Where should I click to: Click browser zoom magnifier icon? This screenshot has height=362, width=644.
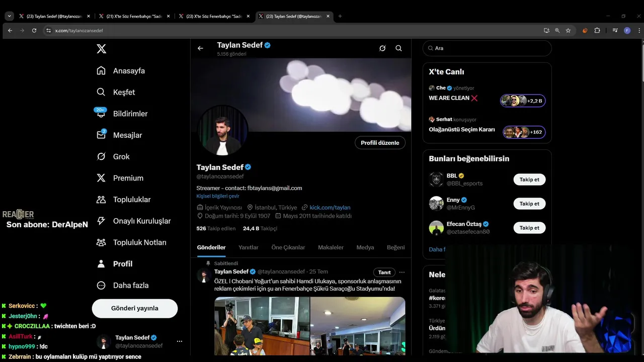(557, 31)
